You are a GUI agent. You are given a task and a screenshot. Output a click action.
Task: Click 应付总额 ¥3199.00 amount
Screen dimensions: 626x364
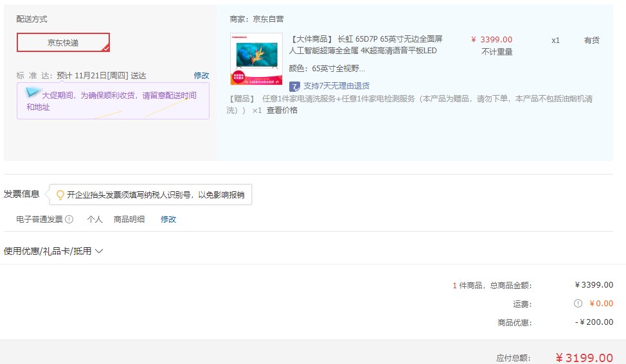tap(584, 358)
